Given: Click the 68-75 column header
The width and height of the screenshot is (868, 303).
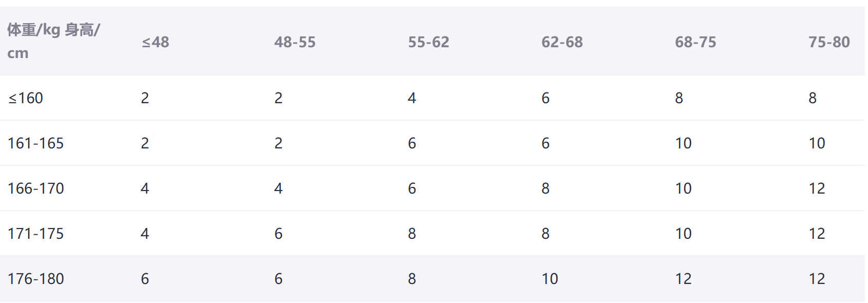Looking at the screenshot, I should [x=695, y=42].
